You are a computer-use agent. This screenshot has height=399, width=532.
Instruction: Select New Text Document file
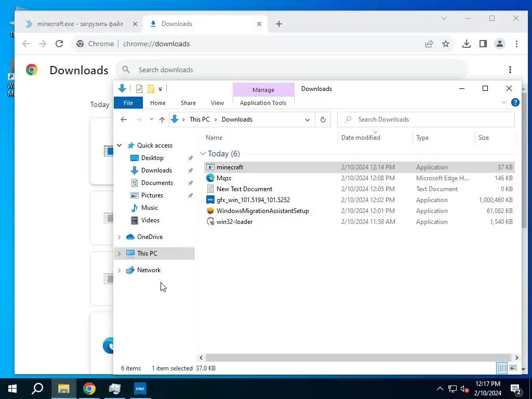click(x=360, y=189)
